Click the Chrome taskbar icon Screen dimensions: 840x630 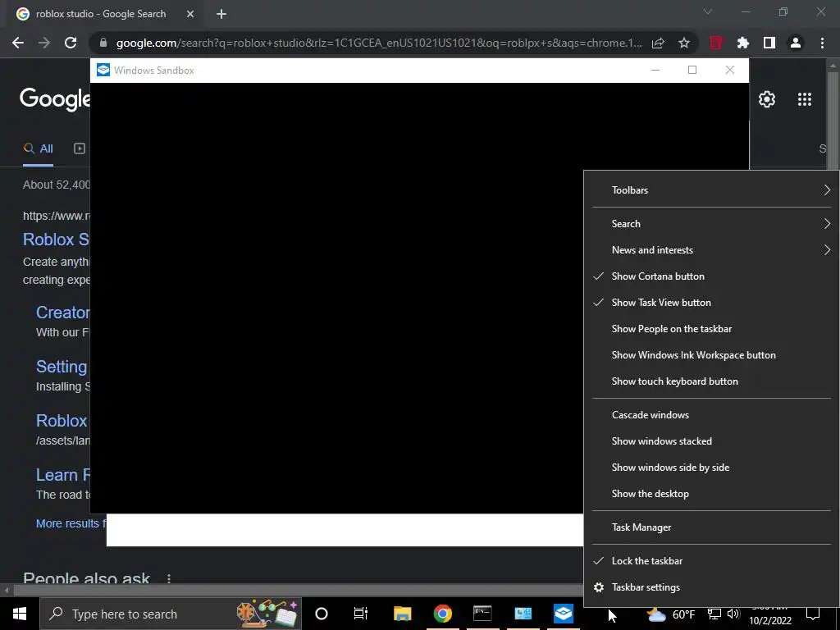point(442,614)
